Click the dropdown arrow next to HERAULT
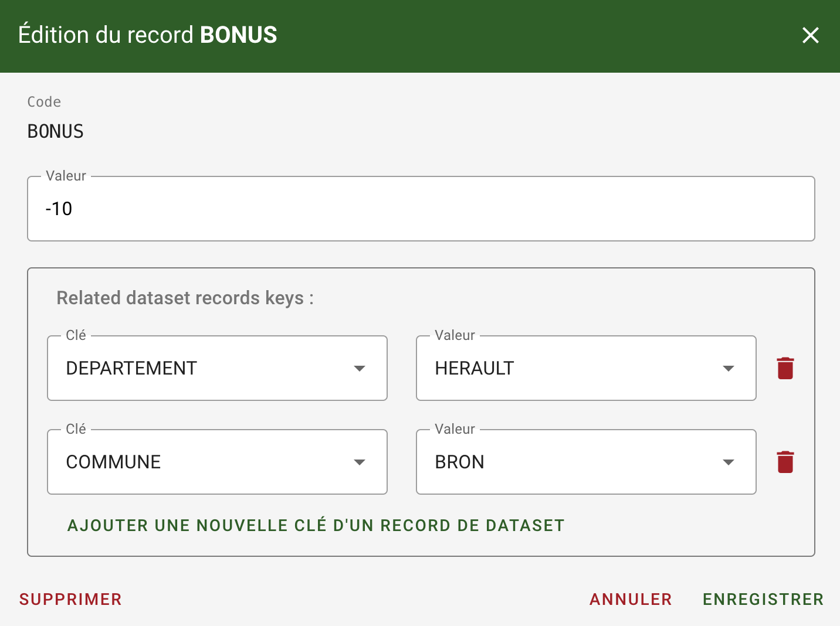The image size is (840, 626). tap(729, 368)
